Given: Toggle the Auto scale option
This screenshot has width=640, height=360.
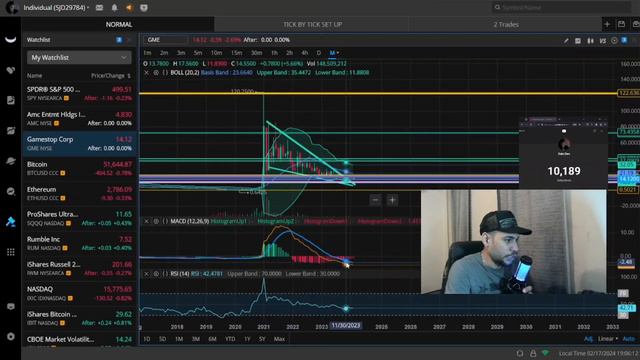Looking at the screenshot, I should pos(629,339).
